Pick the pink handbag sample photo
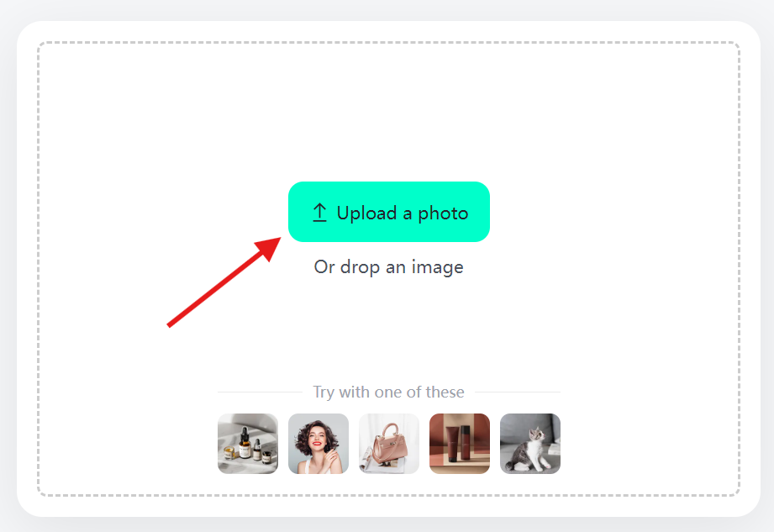The height and width of the screenshot is (532, 774). tap(389, 444)
